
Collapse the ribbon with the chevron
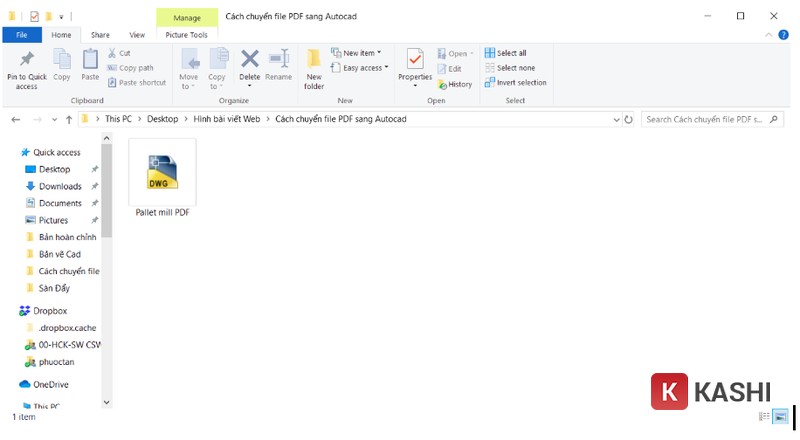tap(768, 35)
